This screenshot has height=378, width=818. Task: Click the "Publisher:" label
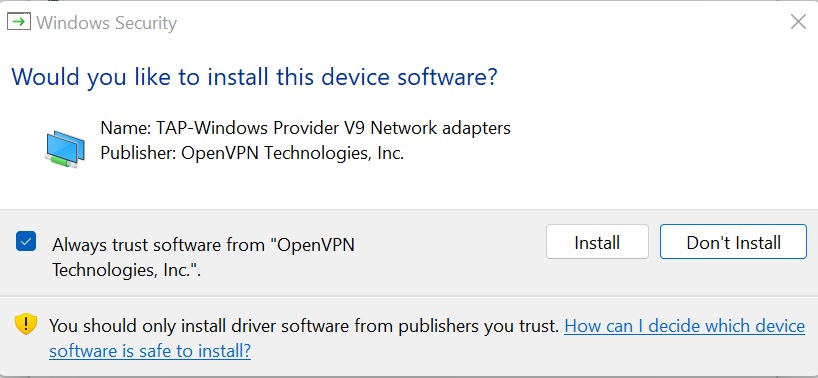138,153
